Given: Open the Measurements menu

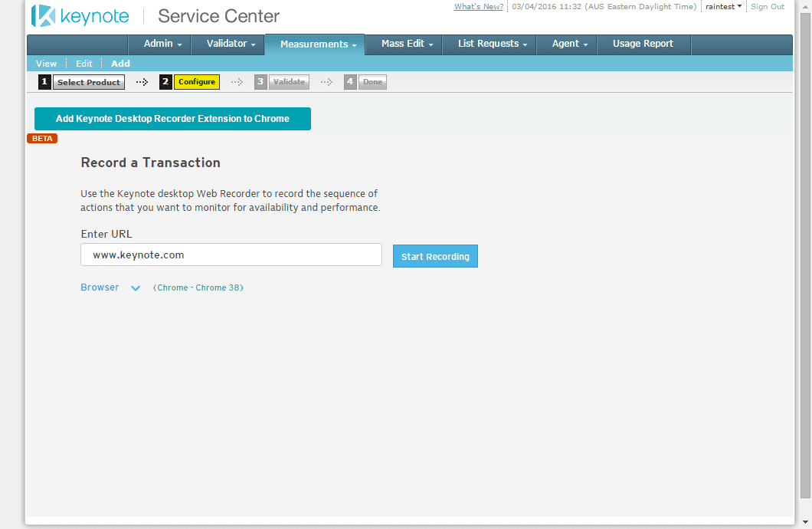Looking at the screenshot, I should pyautogui.click(x=315, y=44).
